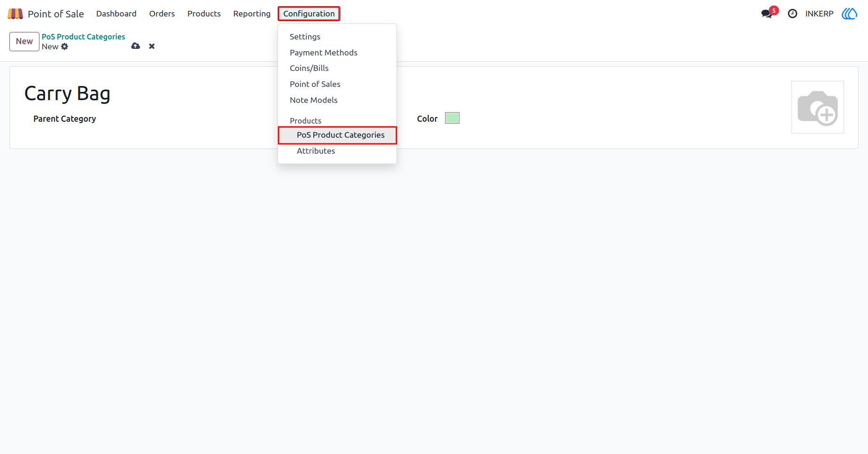This screenshot has height=454, width=868.
Task: Open the activities clock icon
Action: (792, 14)
